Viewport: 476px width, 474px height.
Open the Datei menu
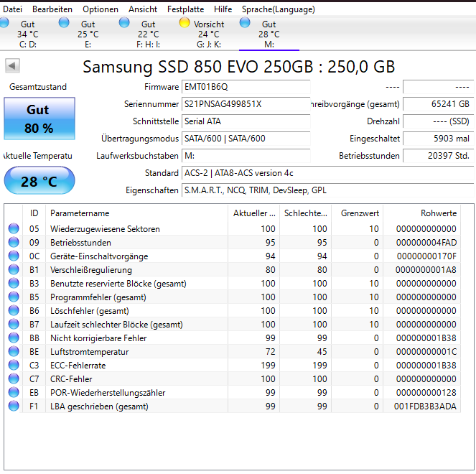tap(12, 9)
